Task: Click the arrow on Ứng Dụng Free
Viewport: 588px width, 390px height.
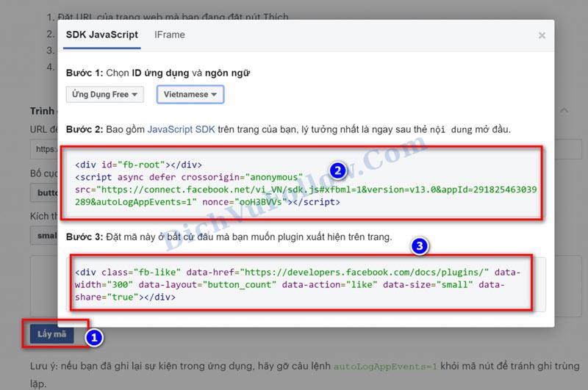Action: click(137, 94)
